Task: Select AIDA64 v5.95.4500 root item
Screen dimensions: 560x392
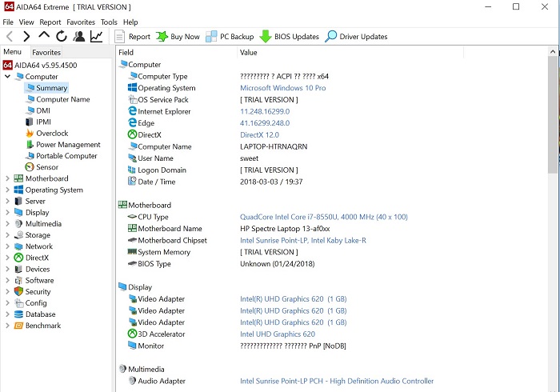Action: 40,65
